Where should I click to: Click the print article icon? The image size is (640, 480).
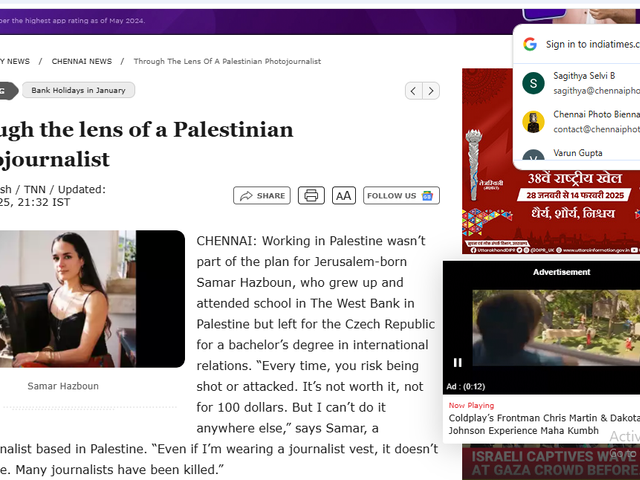311,196
